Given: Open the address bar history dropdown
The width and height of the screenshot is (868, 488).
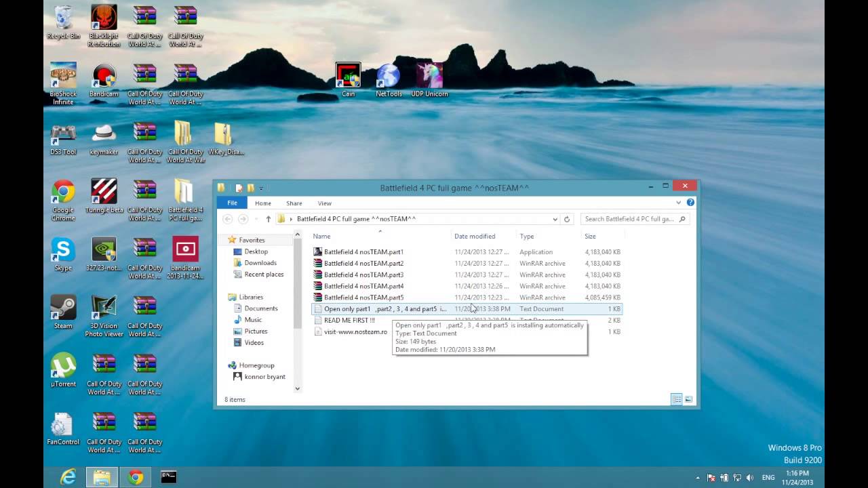Looking at the screenshot, I should click(x=555, y=219).
